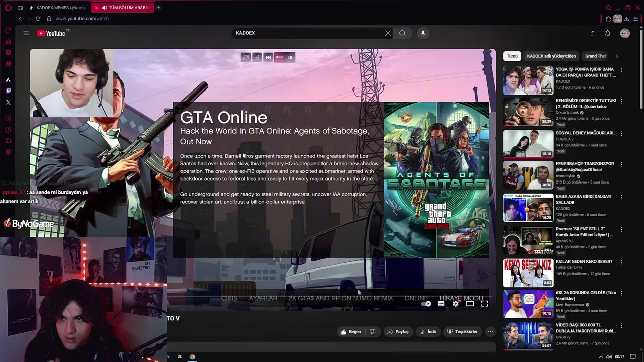Viewport: 644px width, 362px height.
Task: Open options for BABA AZARA GİRDİ video
Action: (622, 197)
